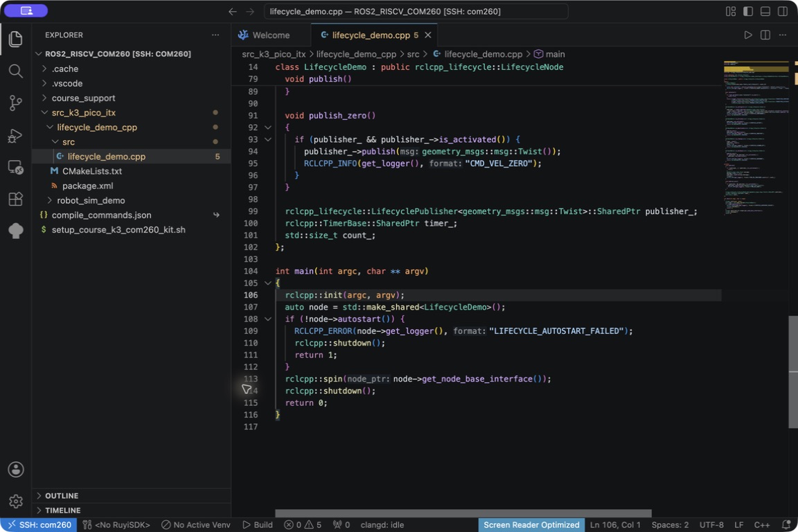
Task: Click the command center title search box
Action: (416, 11)
